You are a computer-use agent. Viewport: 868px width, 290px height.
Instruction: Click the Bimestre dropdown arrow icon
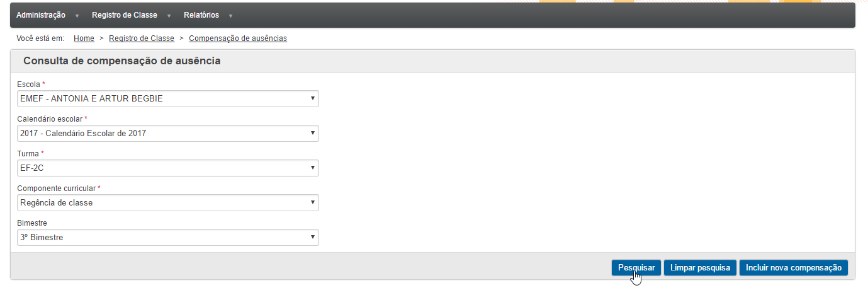[x=313, y=237]
